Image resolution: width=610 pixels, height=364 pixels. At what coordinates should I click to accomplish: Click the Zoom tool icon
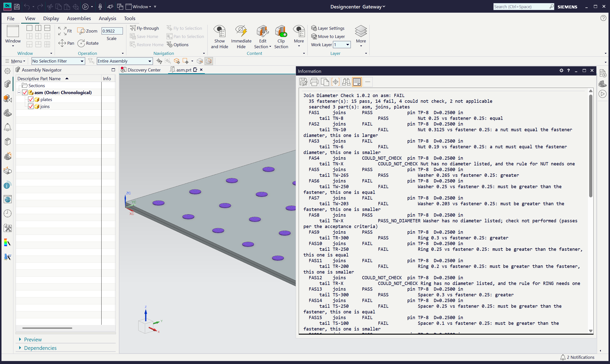[x=81, y=31]
